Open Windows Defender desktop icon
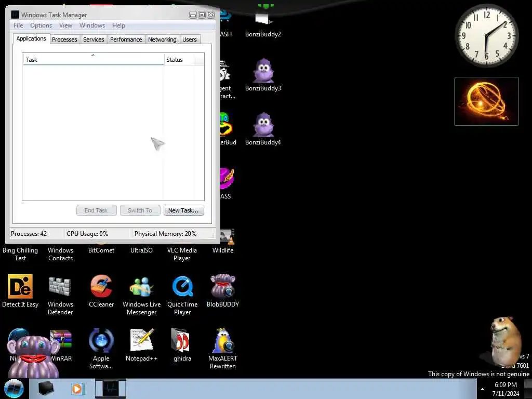This screenshot has width=532, height=399. (x=60, y=295)
